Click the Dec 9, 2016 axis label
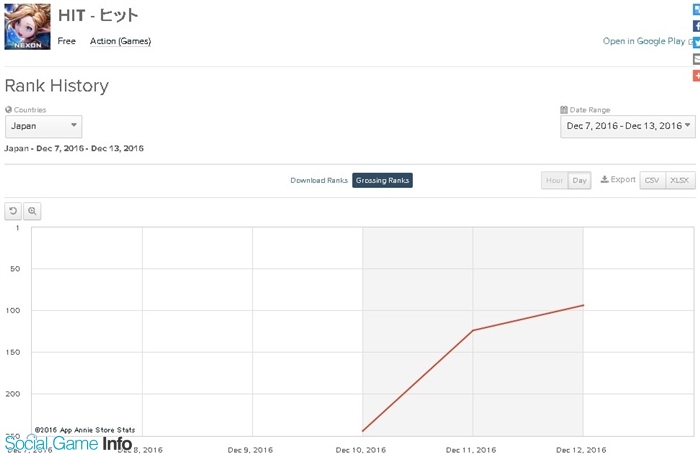700x456 pixels. [250, 450]
